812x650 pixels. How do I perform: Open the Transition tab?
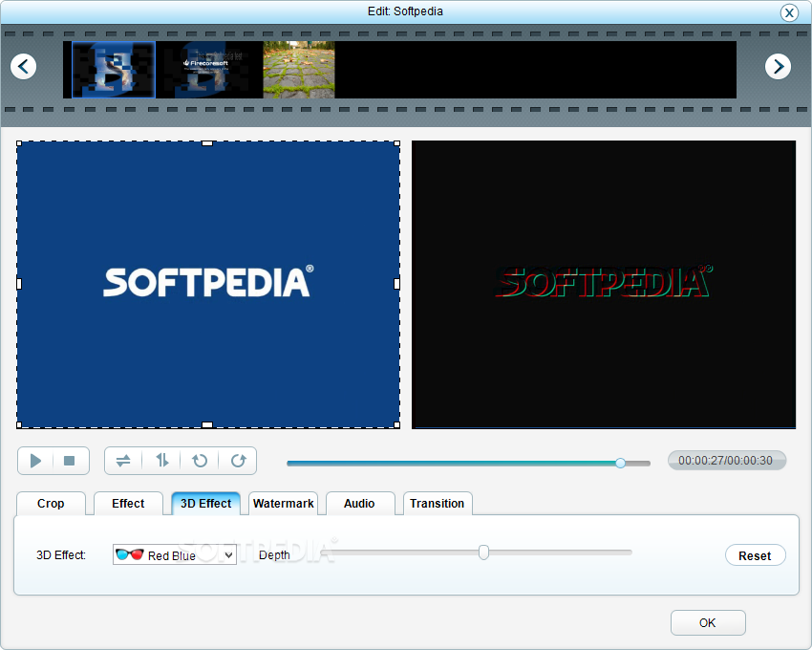pyautogui.click(x=438, y=504)
